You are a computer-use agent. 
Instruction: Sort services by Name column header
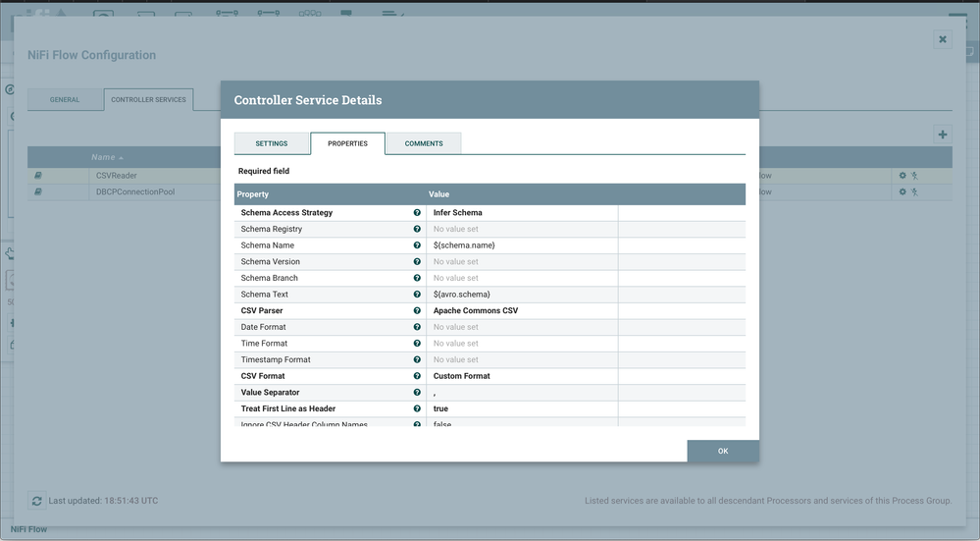107,158
